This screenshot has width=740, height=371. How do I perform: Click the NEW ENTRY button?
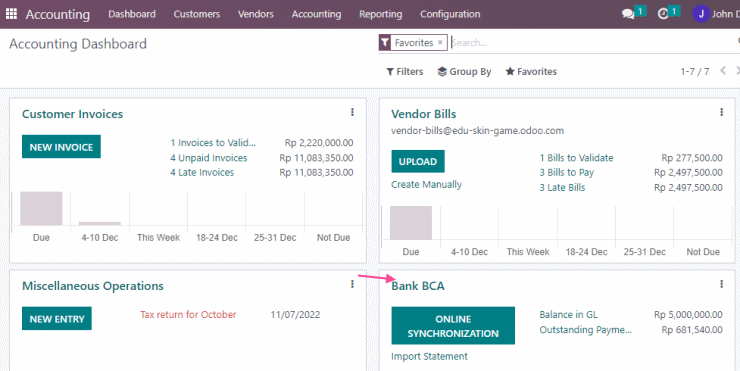pos(57,319)
